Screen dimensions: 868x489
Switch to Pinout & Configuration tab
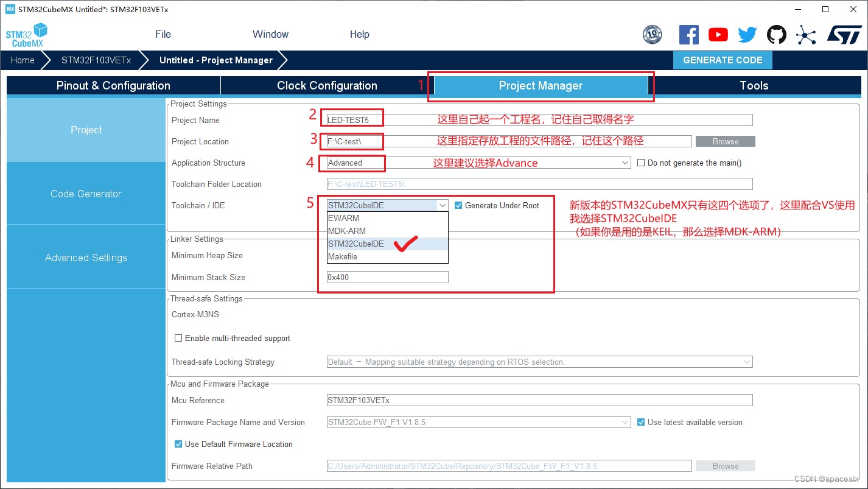tap(113, 85)
